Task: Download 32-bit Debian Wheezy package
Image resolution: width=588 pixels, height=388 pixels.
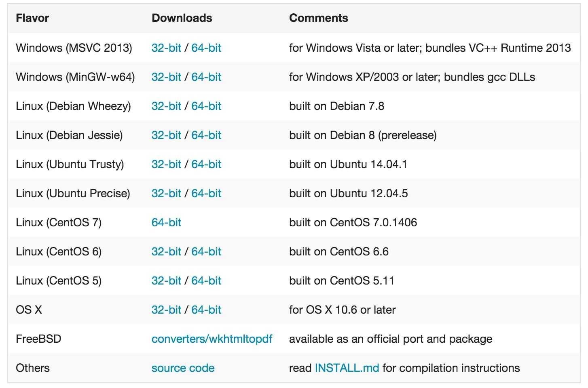Action: [x=166, y=106]
